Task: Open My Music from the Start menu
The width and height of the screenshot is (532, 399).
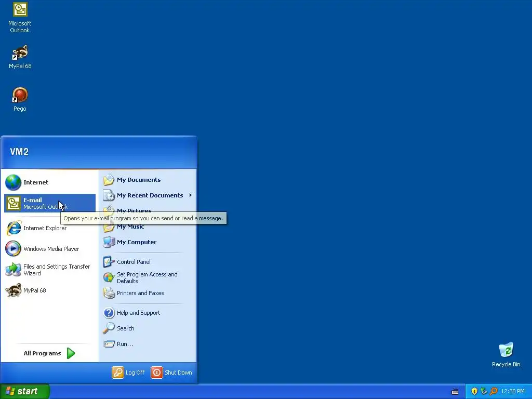Action: [130, 227]
